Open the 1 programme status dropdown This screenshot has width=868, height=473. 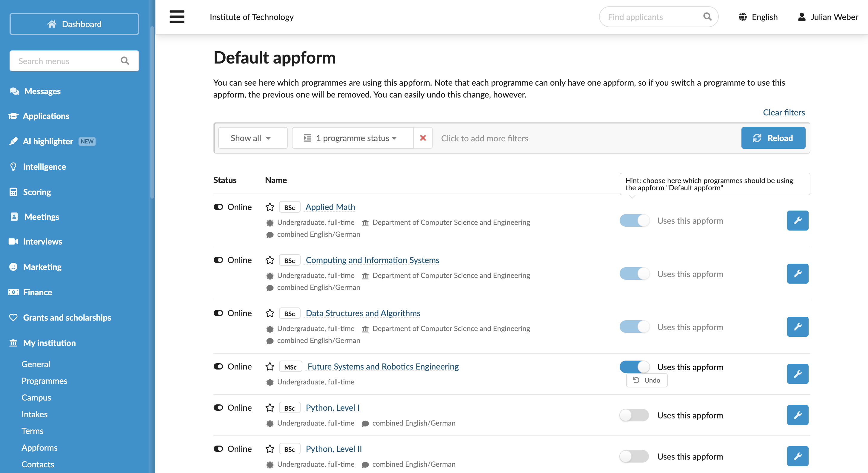pos(353,138)
